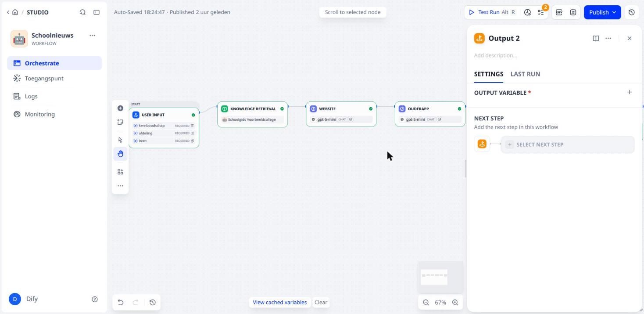Screen dimensions: 644x314
Task: Select the hand pan mode tool
Action: [120, 154]
